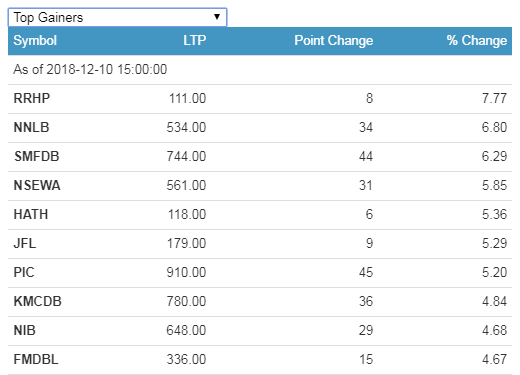Open the Top Gainers dropdown
The width and height of the screenshot is (520, 375).
[x=117, y=17]
